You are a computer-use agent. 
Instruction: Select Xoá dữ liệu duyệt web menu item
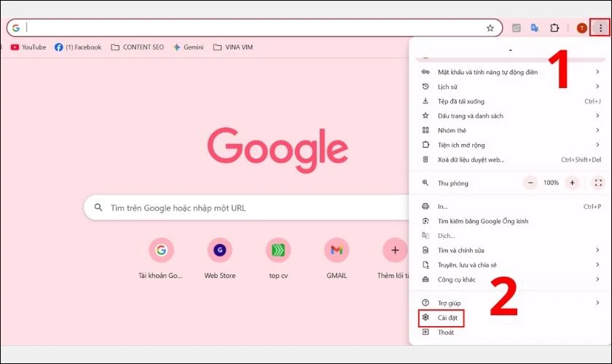pos(510,159)
